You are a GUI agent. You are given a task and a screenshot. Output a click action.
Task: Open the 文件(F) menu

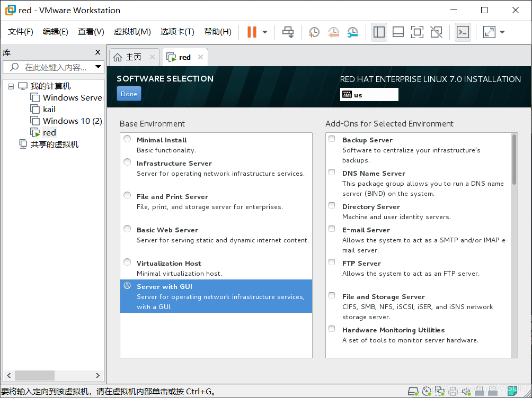pos(20,32)
